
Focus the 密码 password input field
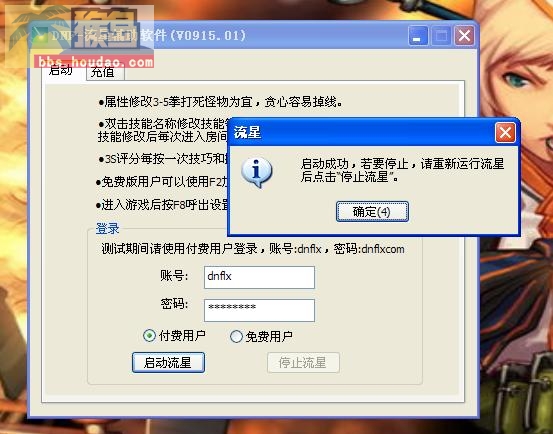[259, 310]
